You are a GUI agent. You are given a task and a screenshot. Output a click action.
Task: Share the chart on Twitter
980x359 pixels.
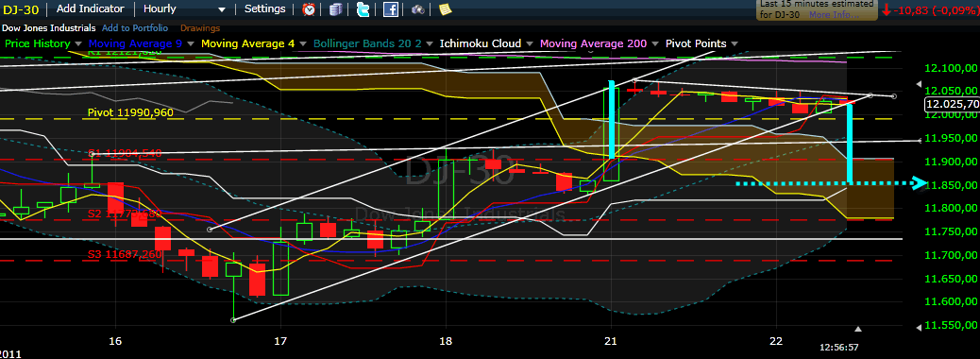(x=363, y=9)
